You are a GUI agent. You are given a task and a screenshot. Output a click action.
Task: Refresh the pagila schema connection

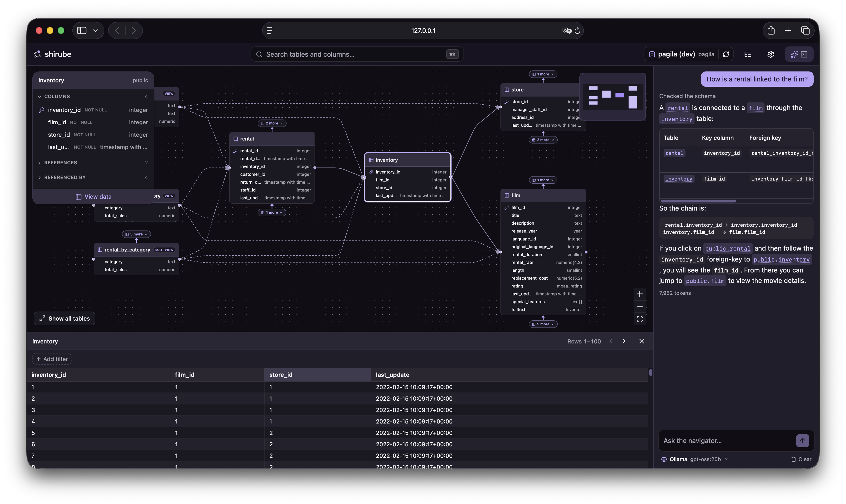(726, 54)
